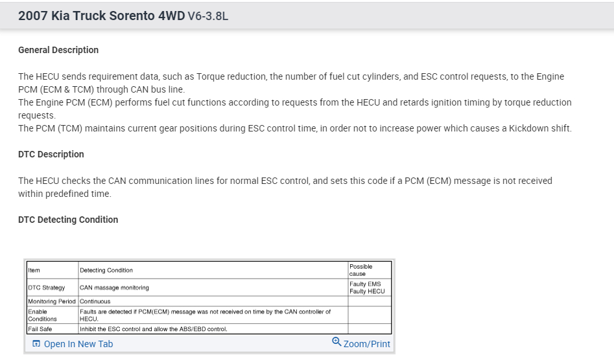Click the Item column header cell
The height and width of the screenshot is (364, 614).
[x=34, y=270]
